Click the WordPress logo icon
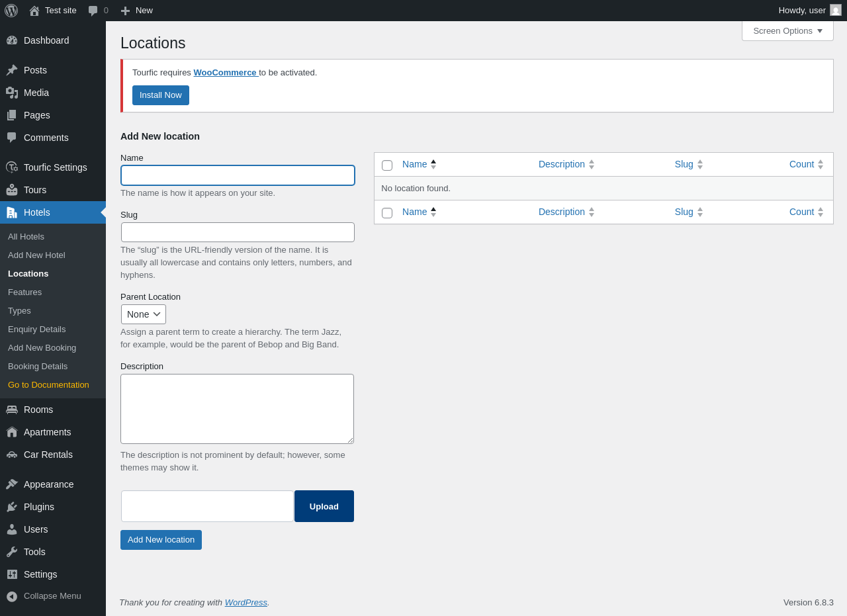 (11, 11)
